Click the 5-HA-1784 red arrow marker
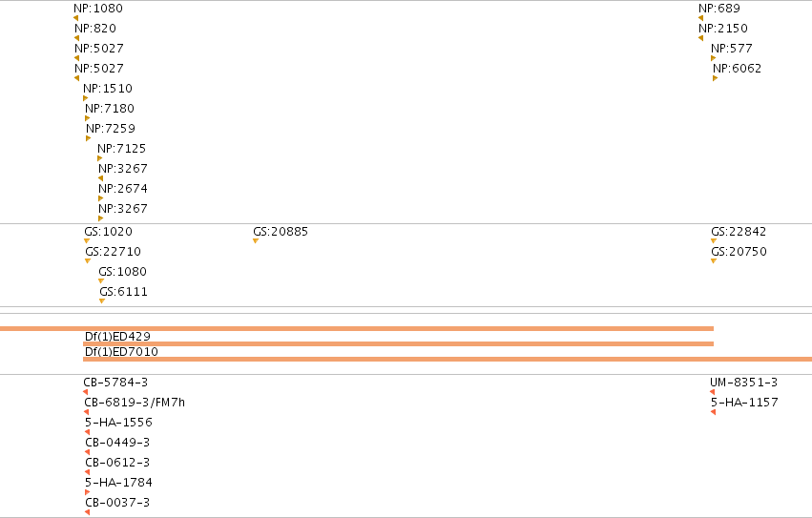 point(87,492)
